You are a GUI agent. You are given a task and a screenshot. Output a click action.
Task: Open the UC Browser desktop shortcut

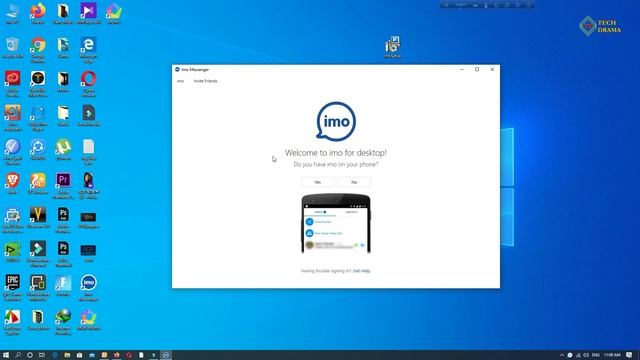38,183
